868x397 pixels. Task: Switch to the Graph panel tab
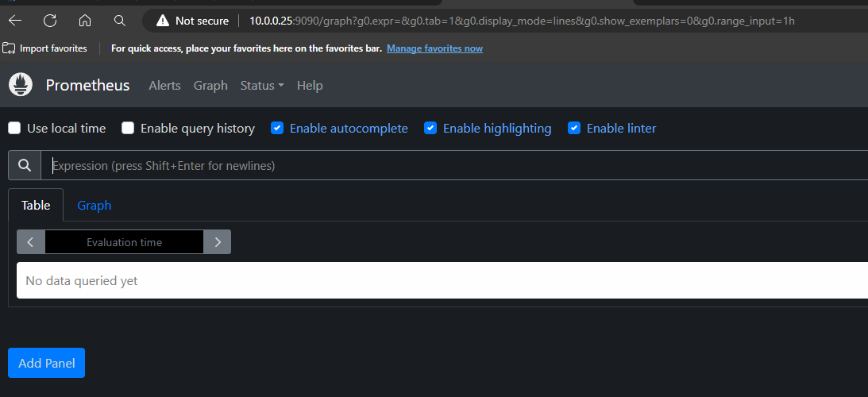95,205
